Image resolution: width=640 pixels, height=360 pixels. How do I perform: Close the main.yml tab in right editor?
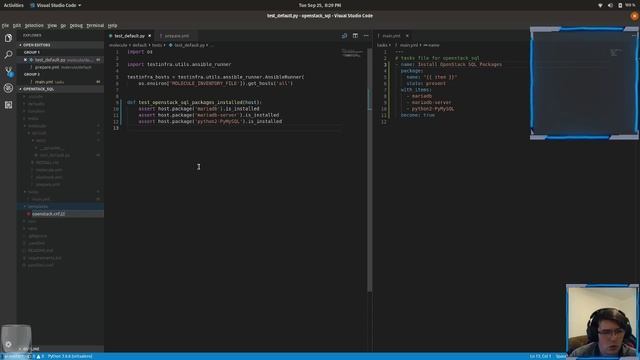[407, 36]
